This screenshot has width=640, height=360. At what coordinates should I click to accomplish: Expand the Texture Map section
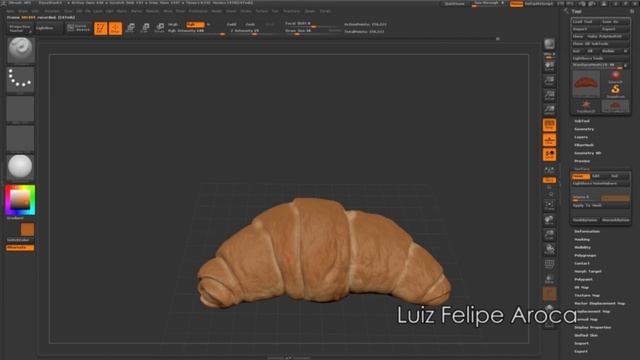[x=587, y=296]
